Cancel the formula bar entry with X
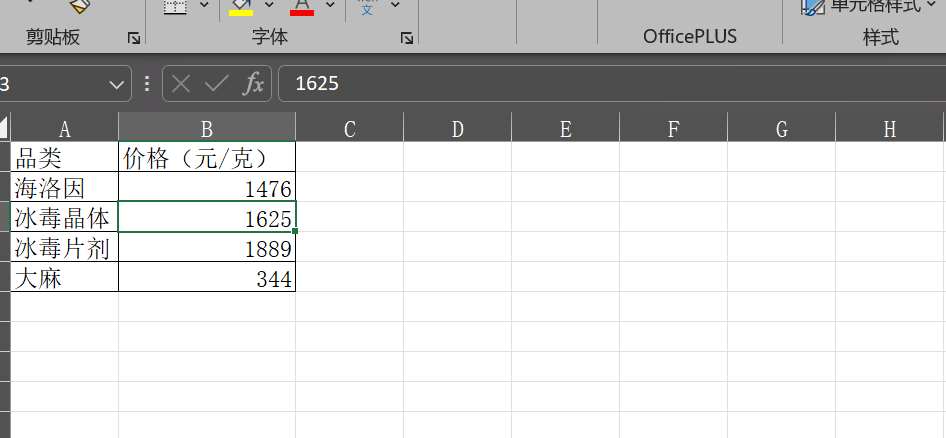Image resolution: width=946 pixels, height=438 pixels. (181, 84)
